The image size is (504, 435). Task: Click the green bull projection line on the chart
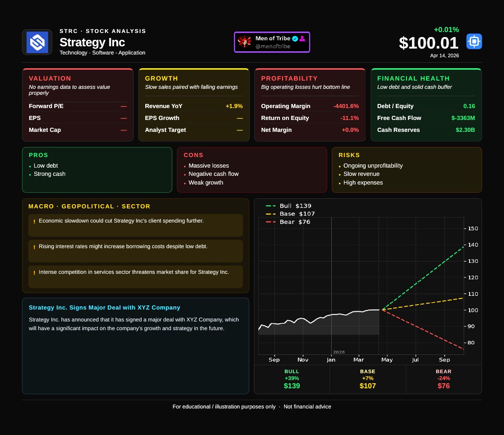click(x=423, y=278)
